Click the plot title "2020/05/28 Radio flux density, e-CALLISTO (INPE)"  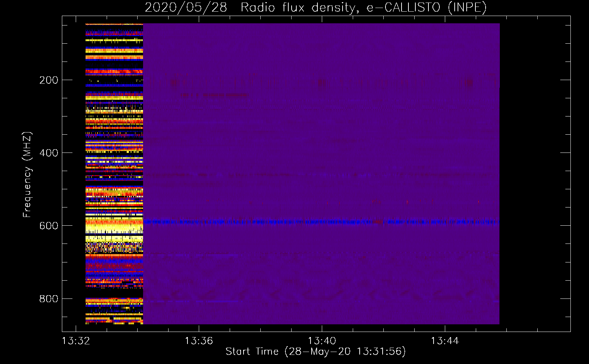[x=316, y=7]
